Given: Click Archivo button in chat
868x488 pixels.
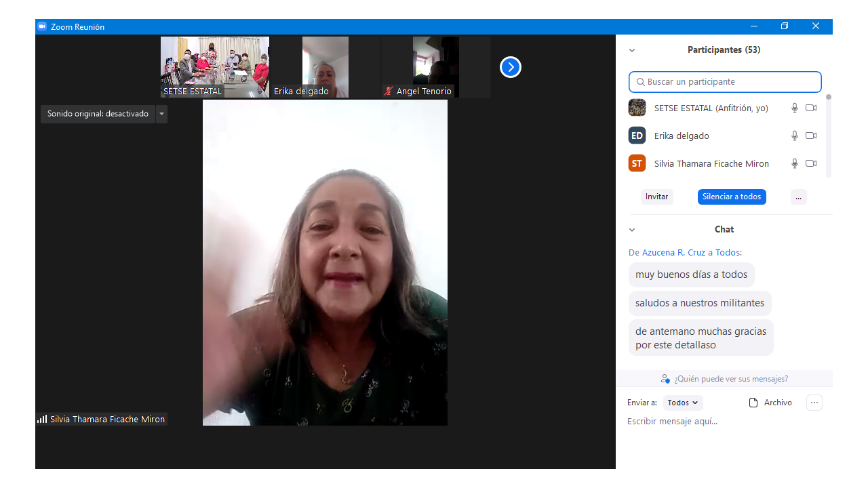Looking at the screenshot, I should coord(770,403).
